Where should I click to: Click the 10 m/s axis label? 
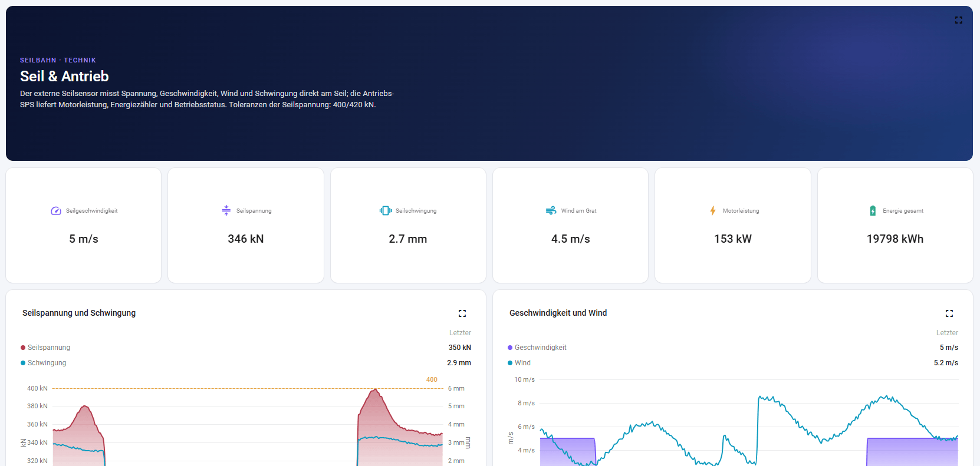coord(524,380)
